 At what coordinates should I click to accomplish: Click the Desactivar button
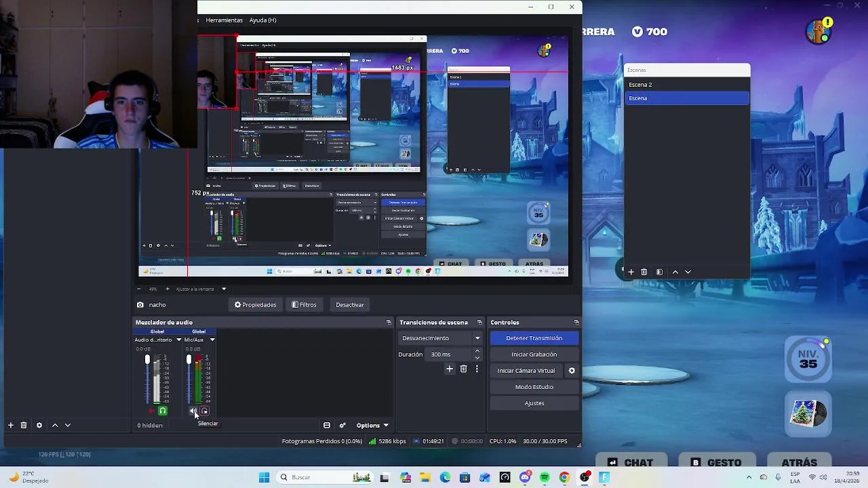click(350, 304)
